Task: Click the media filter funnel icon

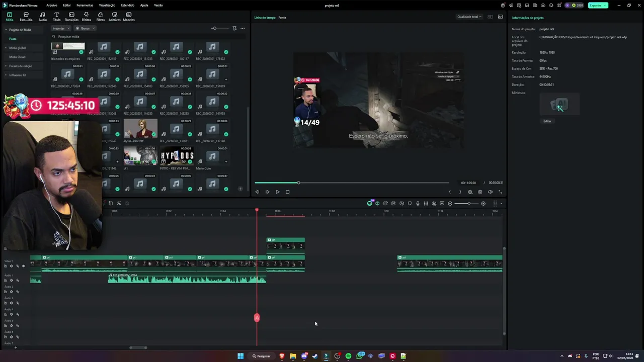Action: point(234,28)
